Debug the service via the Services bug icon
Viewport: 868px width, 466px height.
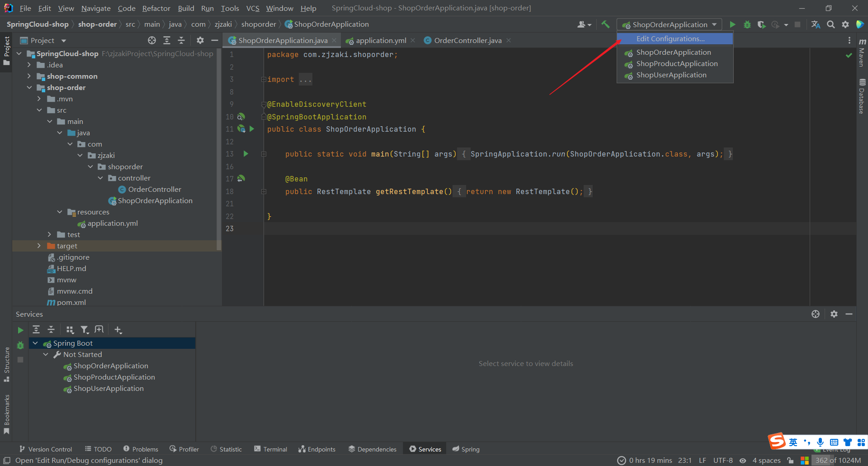[20, 345]
